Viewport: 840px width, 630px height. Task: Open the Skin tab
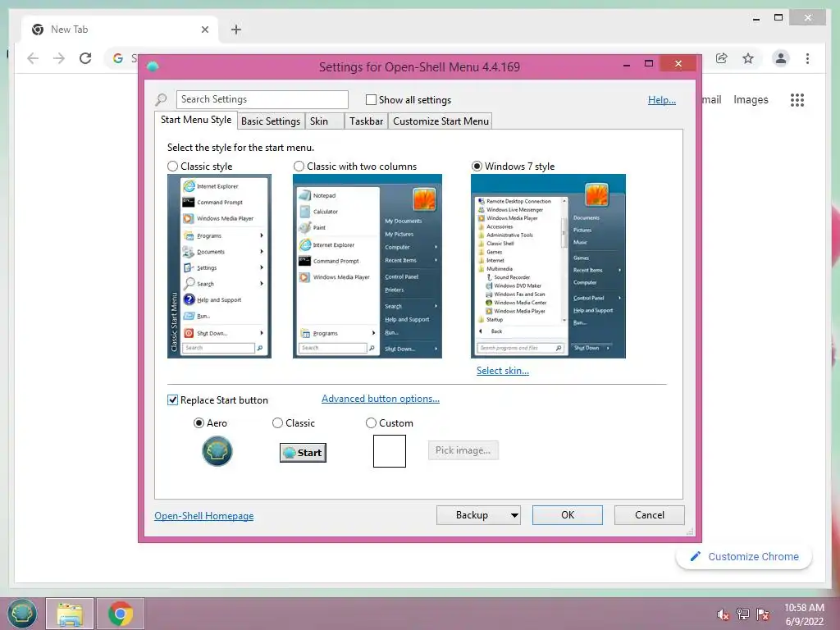324,121
